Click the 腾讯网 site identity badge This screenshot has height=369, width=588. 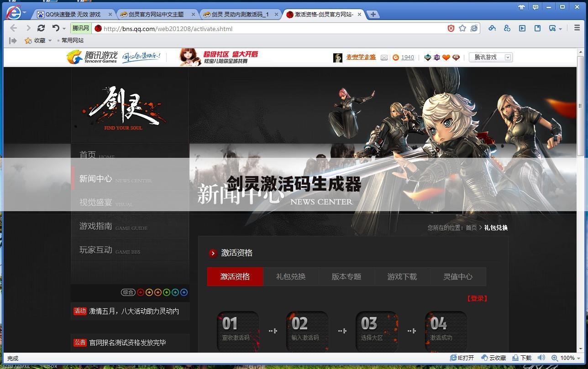80,28
